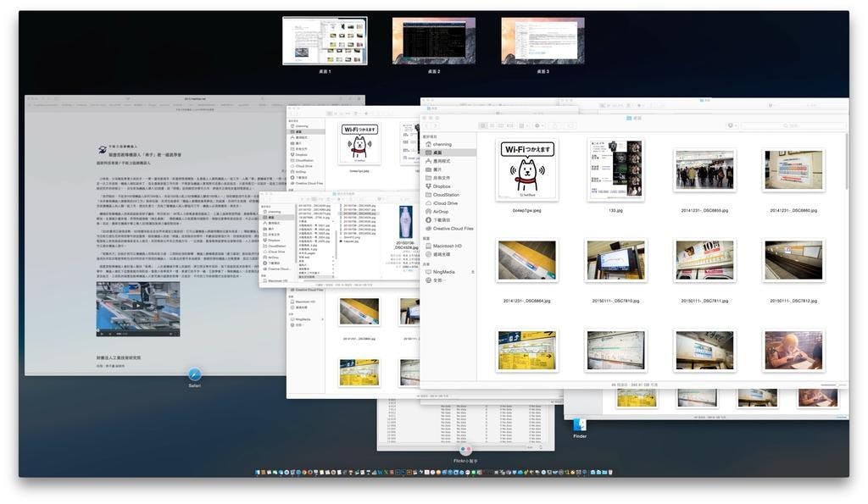Viewport: 868px width, 504px height.
Task: Select the 133.jpg file thumbnail
Action: click(615, 169)
